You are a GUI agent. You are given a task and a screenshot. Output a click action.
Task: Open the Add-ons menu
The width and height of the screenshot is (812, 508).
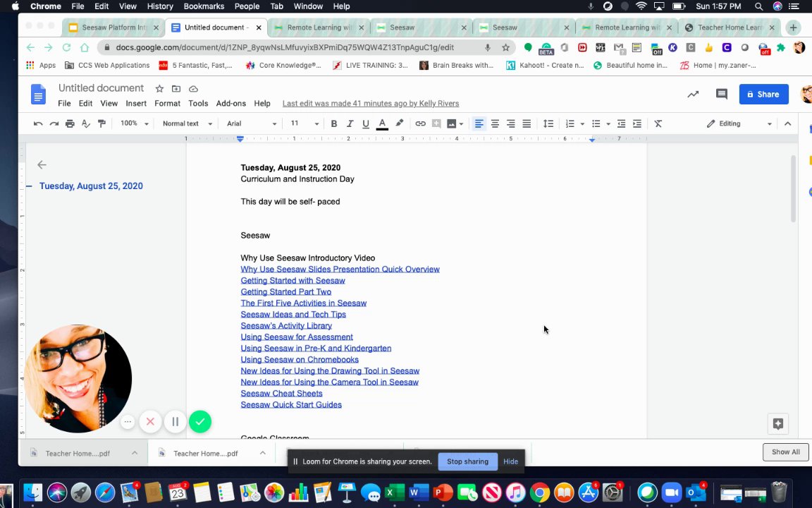click(231, 103)
